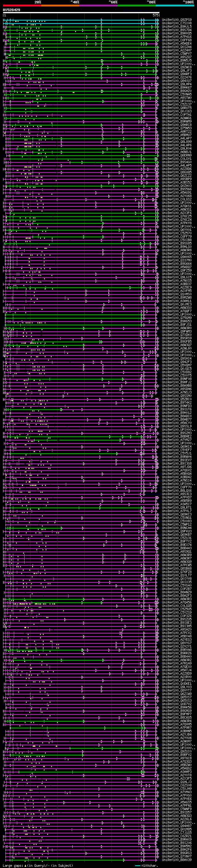Select the UniRef100_Q9LJF3 label

(177, 71)
